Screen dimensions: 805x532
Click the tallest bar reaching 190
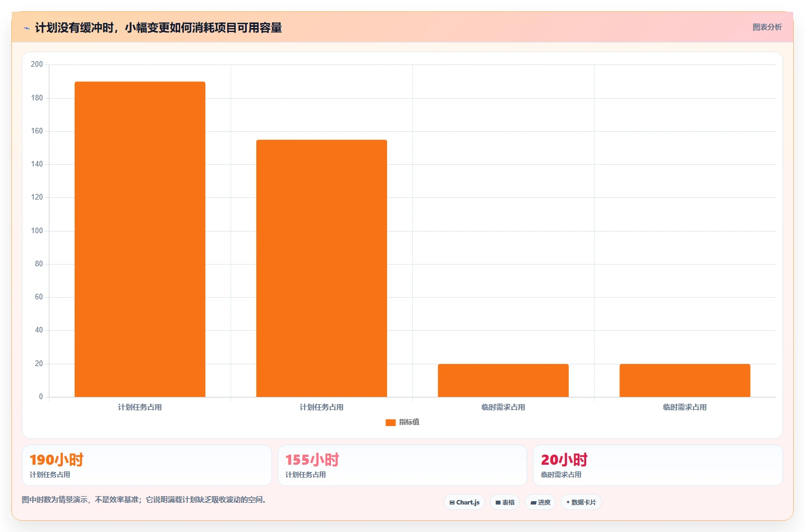coord(140,239)
